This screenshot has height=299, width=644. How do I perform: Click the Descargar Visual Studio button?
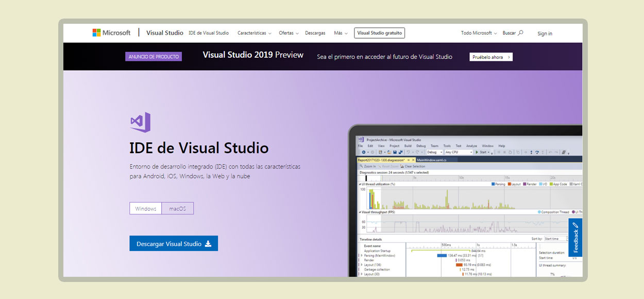click(x=174, y=243)
